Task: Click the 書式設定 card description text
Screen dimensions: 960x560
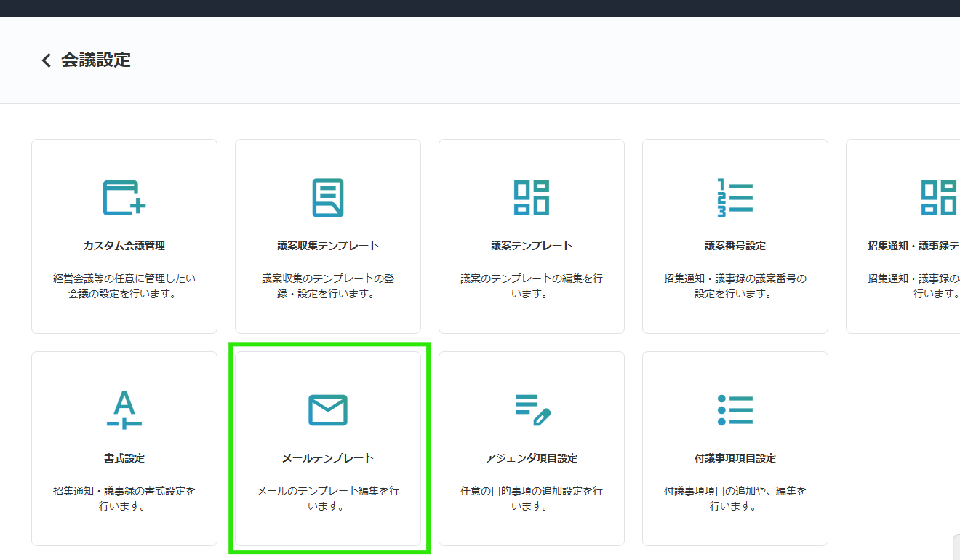Action: [124, 498]
